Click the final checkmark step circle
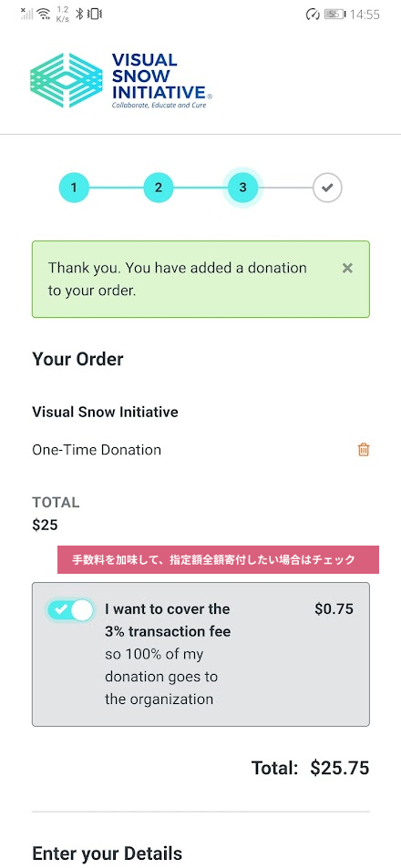The image size is (401, 868). point(327,189)
